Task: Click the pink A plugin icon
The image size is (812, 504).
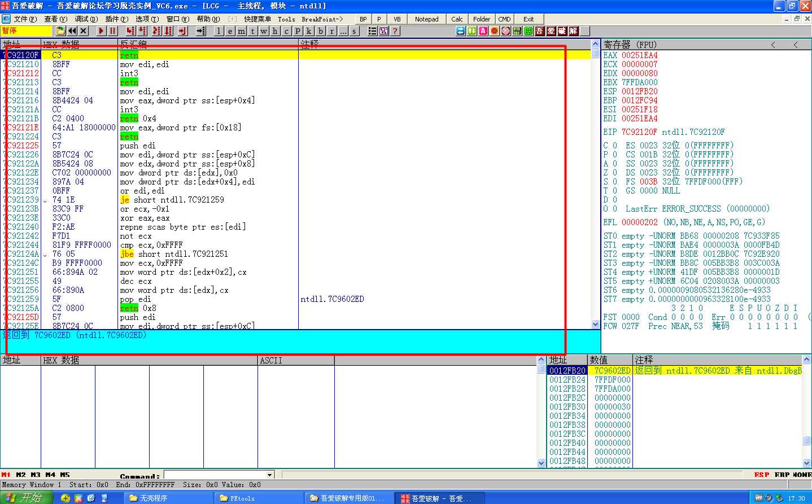Action: pos(483,31)
